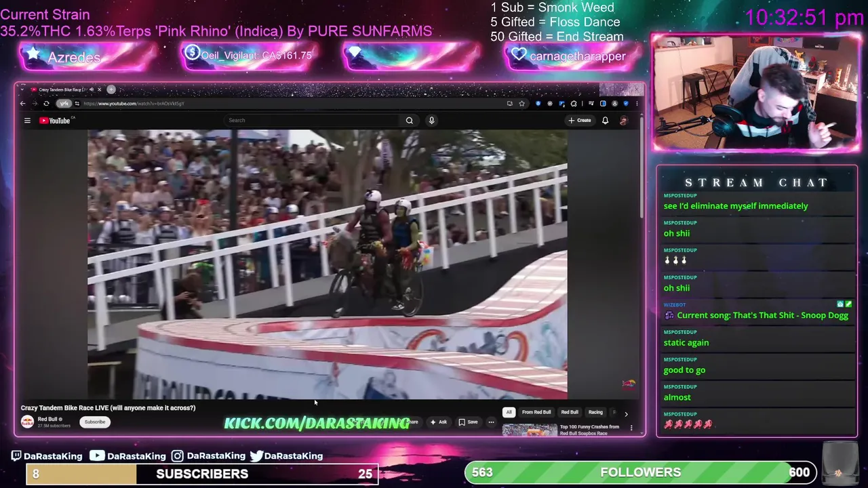The image size is (868, 488).
Task: Click the tandem bike video player
Action: (327, 264)
